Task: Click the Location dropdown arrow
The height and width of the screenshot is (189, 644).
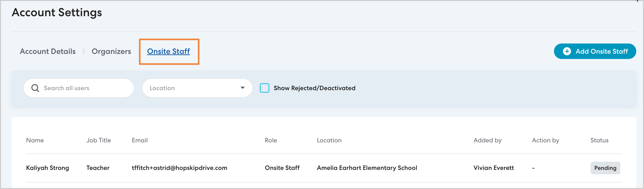Action: [242, 88]
